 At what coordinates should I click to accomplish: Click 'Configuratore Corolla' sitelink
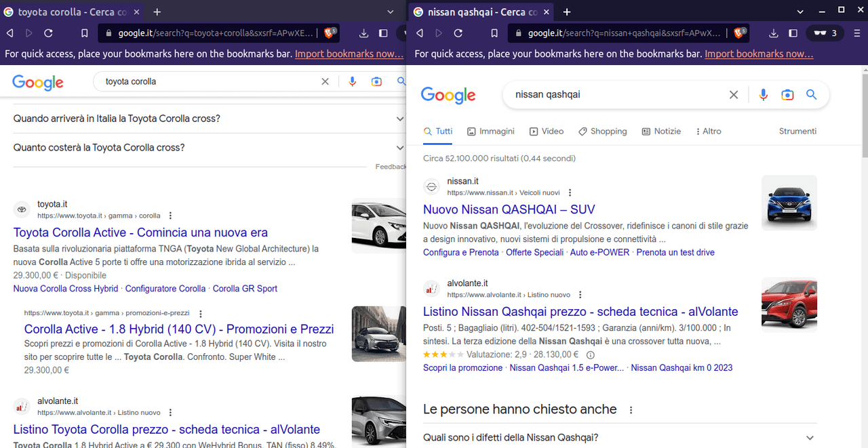(x=165, y=289)
